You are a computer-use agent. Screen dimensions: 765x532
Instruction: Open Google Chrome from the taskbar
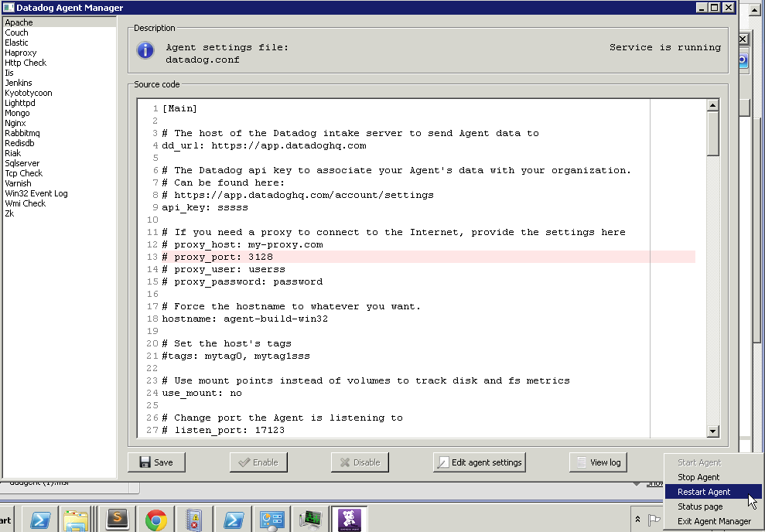pos(155,520)
